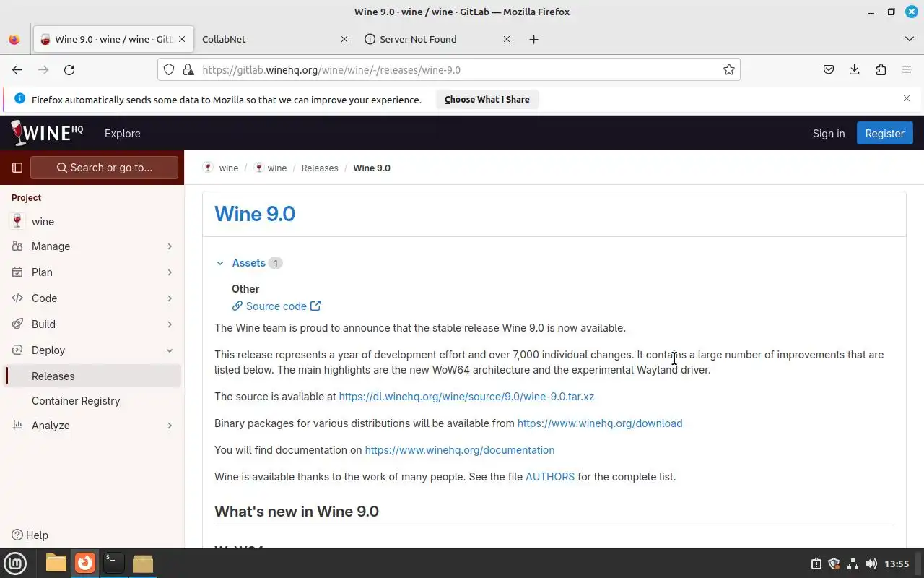This screenshot has width=924, height=578.
Task: Click the clock showing 13:55
Action: [897, 564]
